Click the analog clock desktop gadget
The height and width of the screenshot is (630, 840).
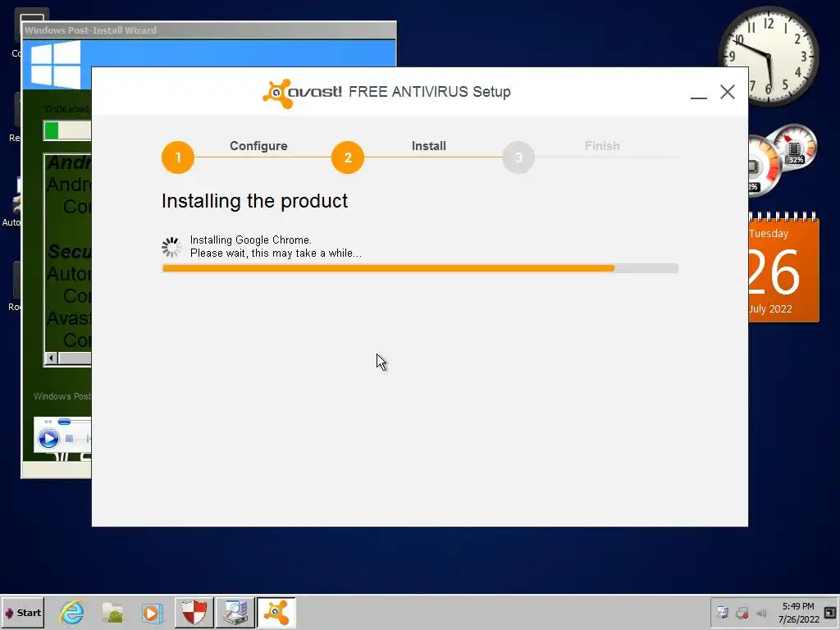(x=768, y=56)
